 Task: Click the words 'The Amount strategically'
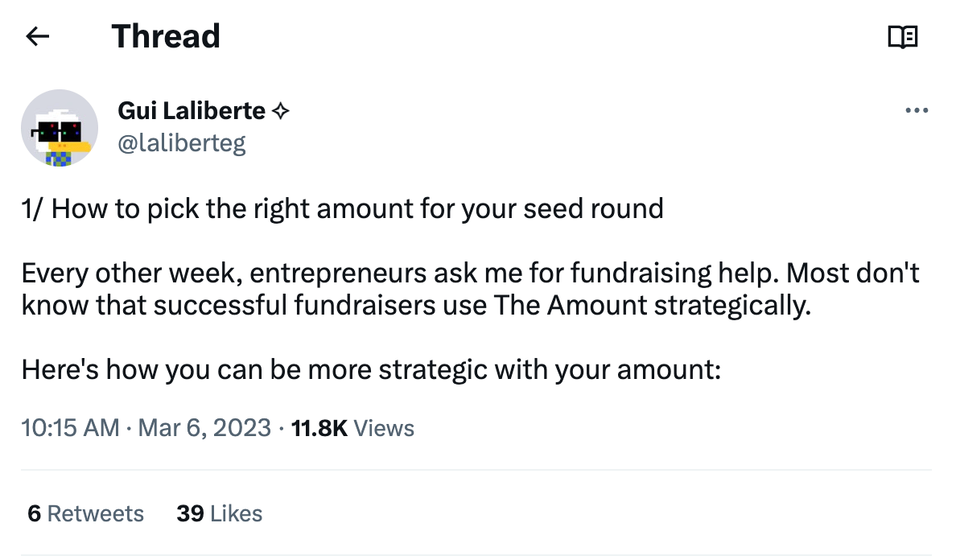point(653,305)
